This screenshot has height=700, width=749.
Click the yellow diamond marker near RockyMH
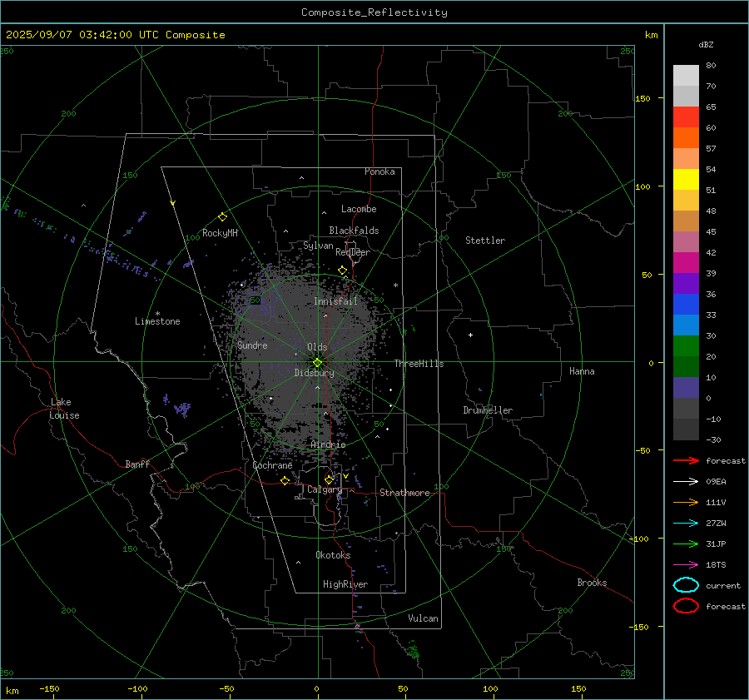(x=222, y=217)
